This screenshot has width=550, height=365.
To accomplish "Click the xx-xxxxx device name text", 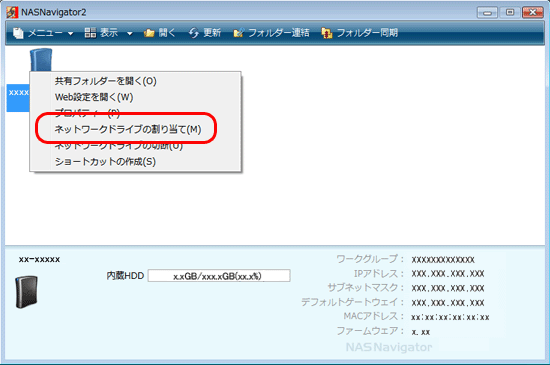I will (x=39, y=259).
